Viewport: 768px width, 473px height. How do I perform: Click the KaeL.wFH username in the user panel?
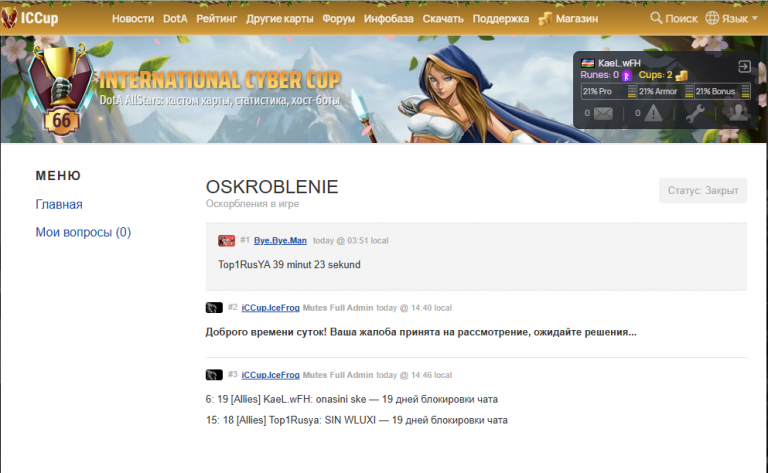[619, 63]
